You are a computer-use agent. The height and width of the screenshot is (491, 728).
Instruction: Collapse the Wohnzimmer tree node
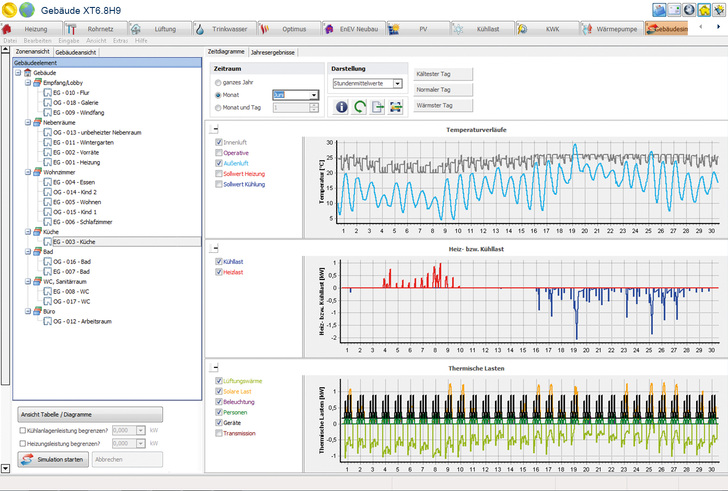click(28, 172)
